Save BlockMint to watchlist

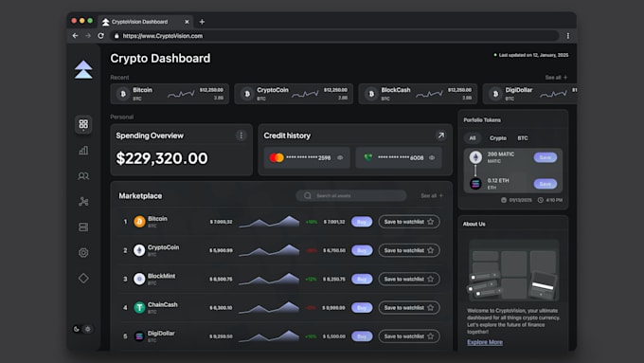tap(409, 280)
